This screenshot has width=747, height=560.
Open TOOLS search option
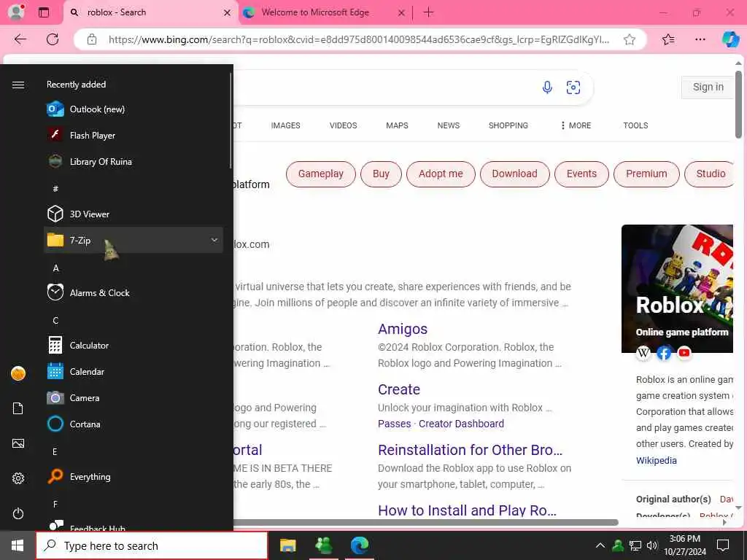click(x=635, y=125)
